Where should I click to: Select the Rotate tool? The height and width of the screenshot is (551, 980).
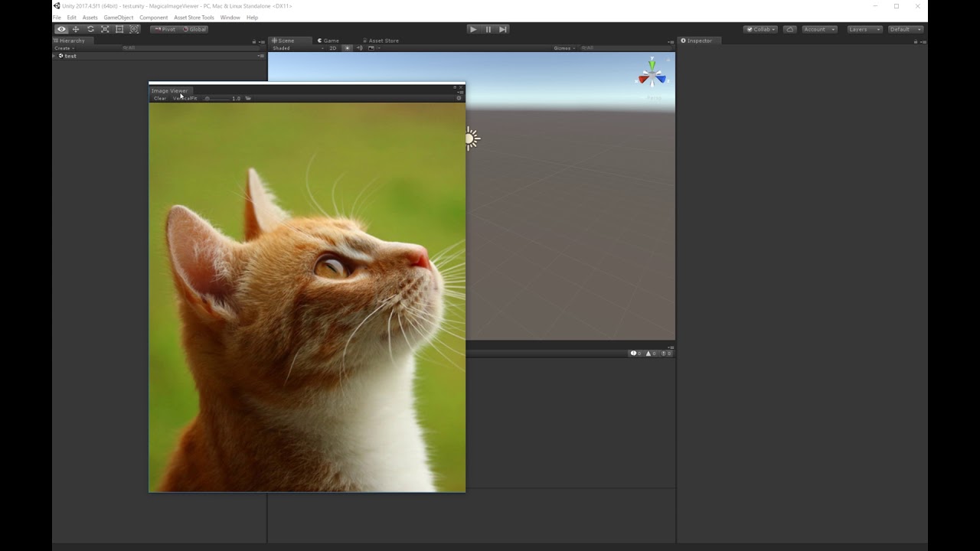[x=90, y=29]
